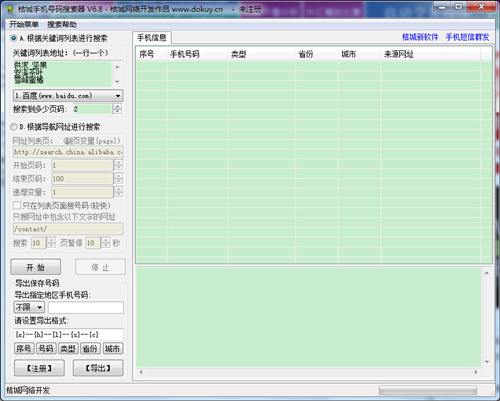The width and height of the screenshot is (500, 401).
Task: Click the 页暂停 seconds field showing 10
Action: pos(93,243)
